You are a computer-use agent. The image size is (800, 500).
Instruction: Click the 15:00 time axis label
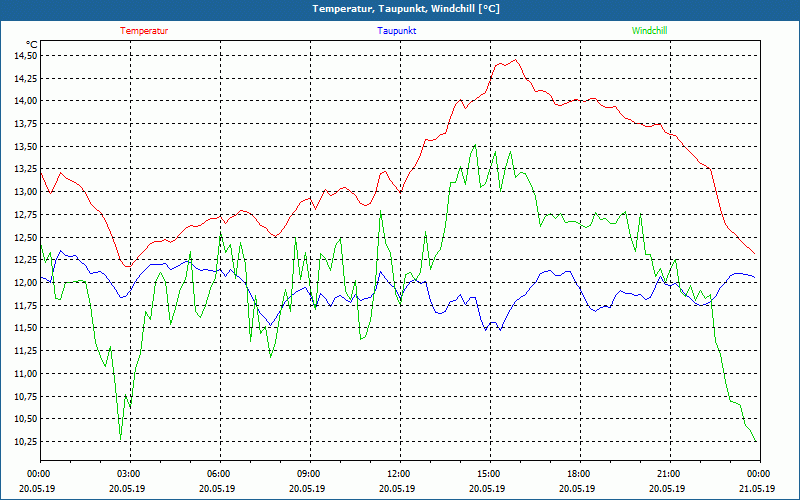(490, 474)
